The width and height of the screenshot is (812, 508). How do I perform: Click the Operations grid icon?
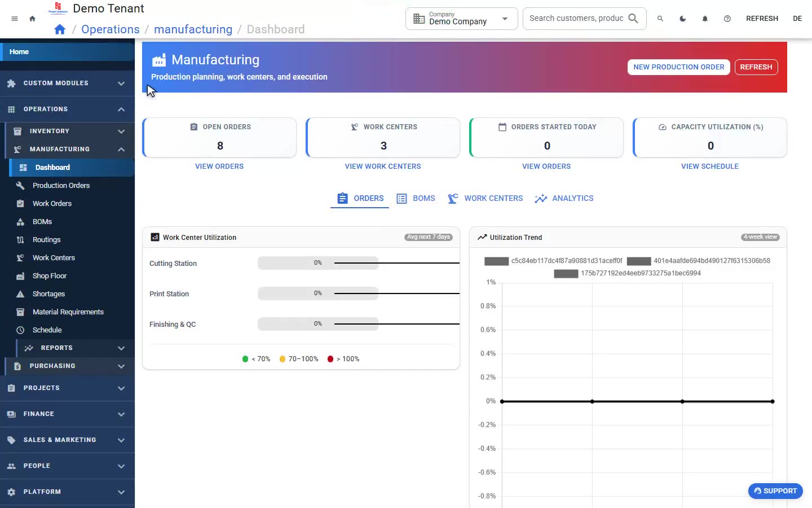[11, 110]
